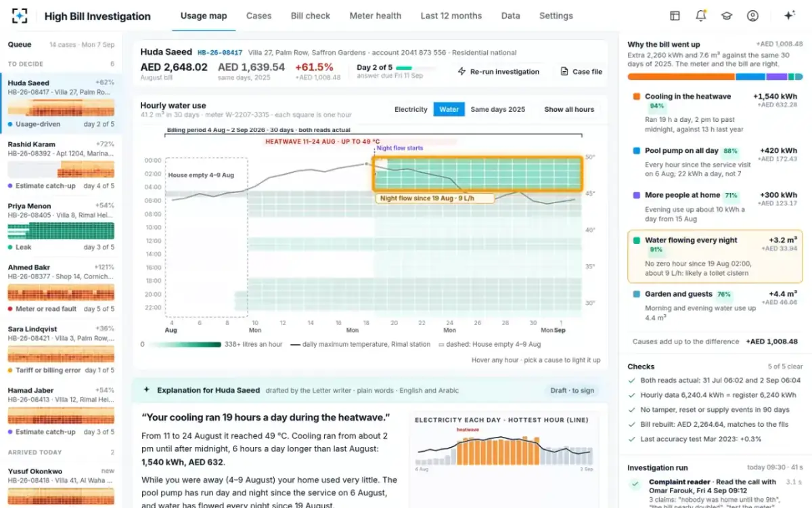
Task: Open the Last 12 months tab
Action: point(451,16)
